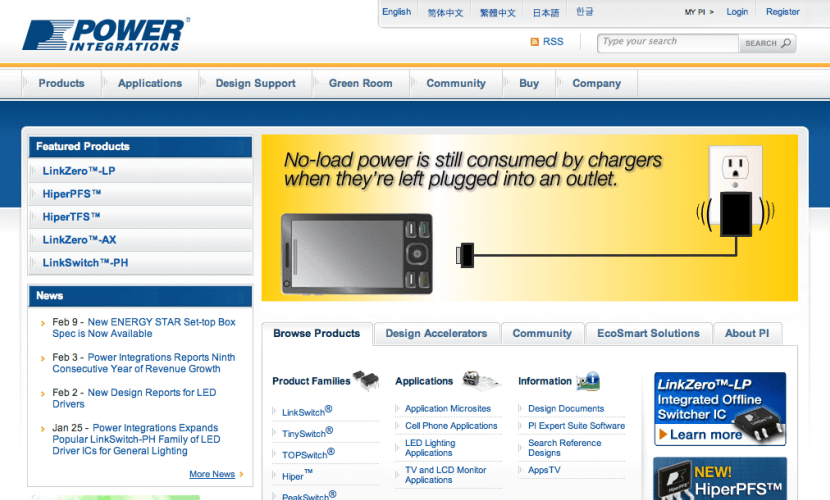830x500 pixels.
Task: Open the Login link
Action: pyautogui.click(x=737, y=12)
